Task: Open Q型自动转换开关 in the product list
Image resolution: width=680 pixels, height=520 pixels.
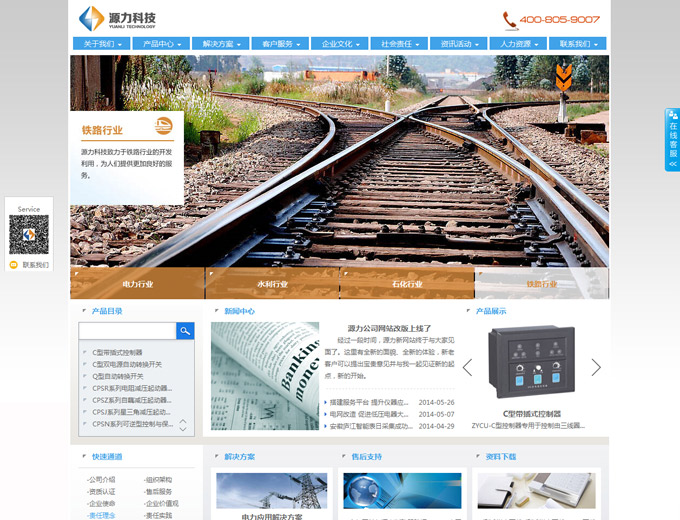Action: pos(118,376)
